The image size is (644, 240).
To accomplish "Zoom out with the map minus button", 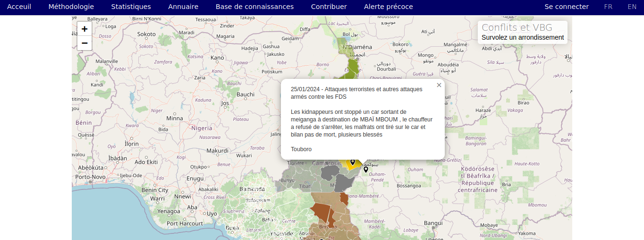I will [x=85, y=43].
